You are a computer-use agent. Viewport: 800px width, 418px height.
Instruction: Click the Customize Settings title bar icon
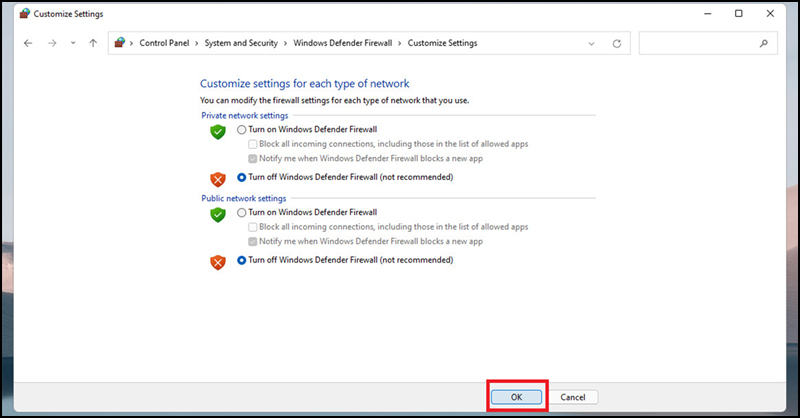click(x=24, y=13)
